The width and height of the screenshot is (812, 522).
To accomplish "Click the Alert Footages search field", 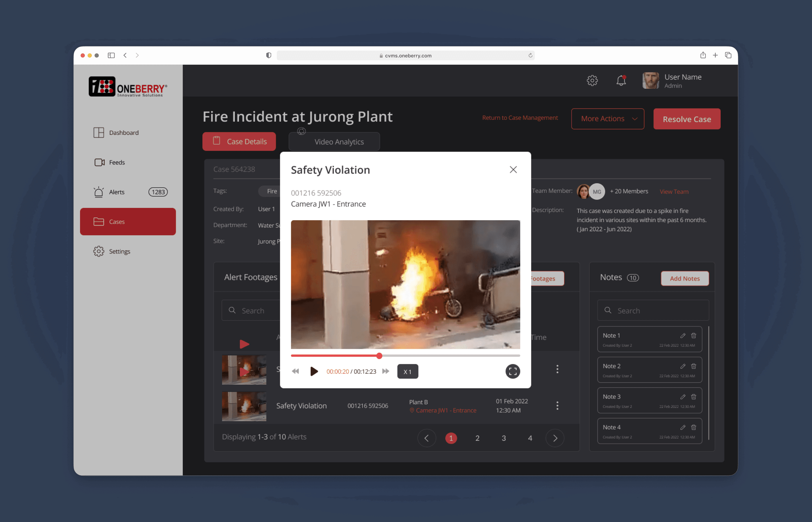I will click(x=251, y=311).
